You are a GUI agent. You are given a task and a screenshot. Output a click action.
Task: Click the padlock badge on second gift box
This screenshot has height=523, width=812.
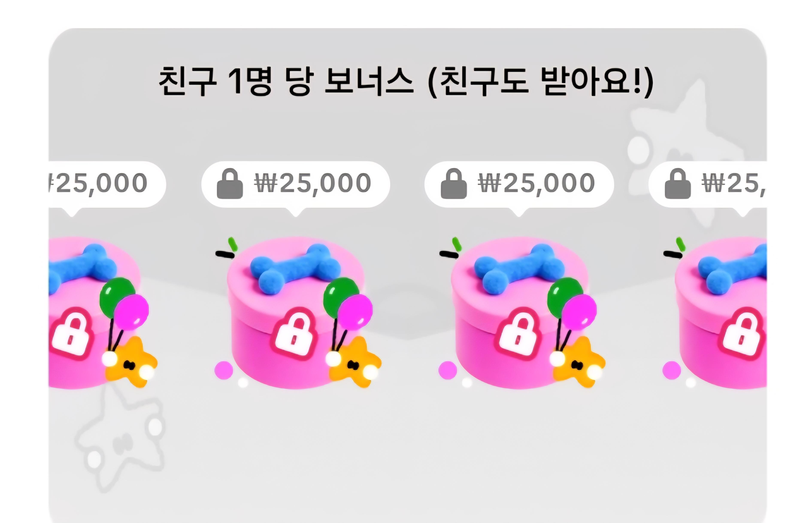coord(294,333)
